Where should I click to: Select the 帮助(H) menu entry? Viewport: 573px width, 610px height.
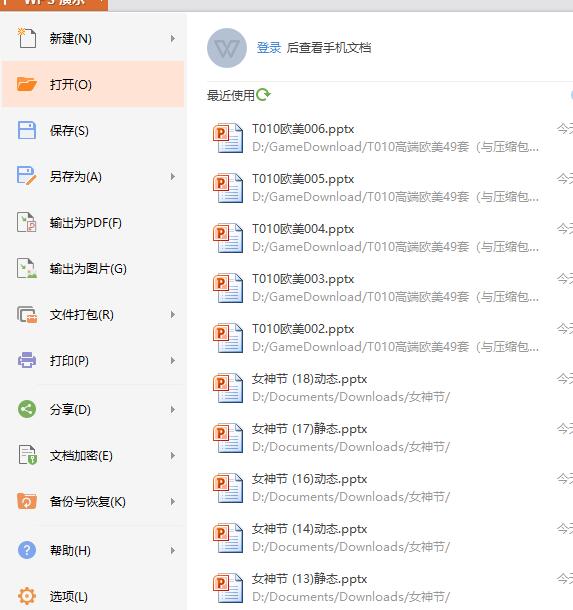pyautogui.click(x=93, y=550)
